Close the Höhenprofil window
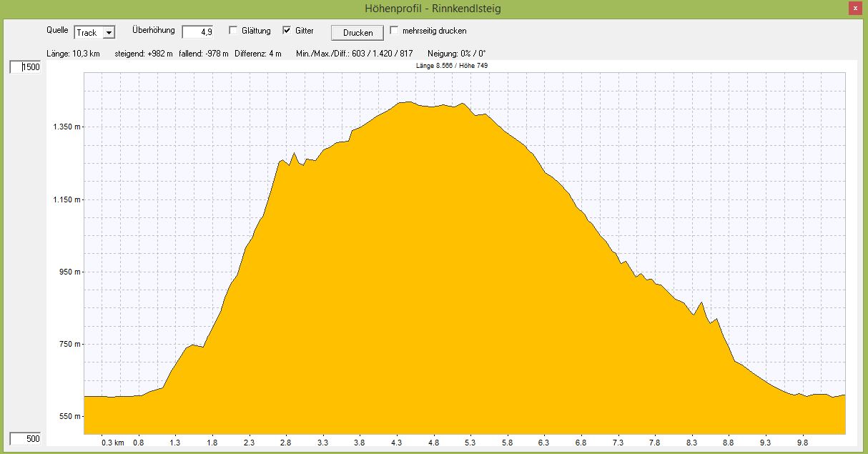Viewport: 868px width, 454px height. 854,9
